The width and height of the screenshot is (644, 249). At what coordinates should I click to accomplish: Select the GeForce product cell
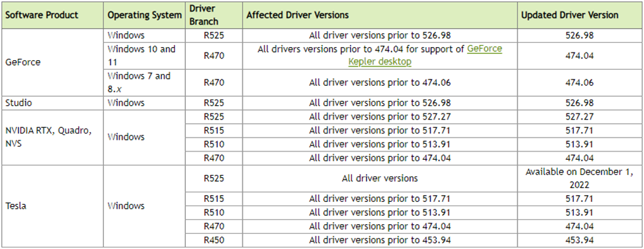coord(52,62)
